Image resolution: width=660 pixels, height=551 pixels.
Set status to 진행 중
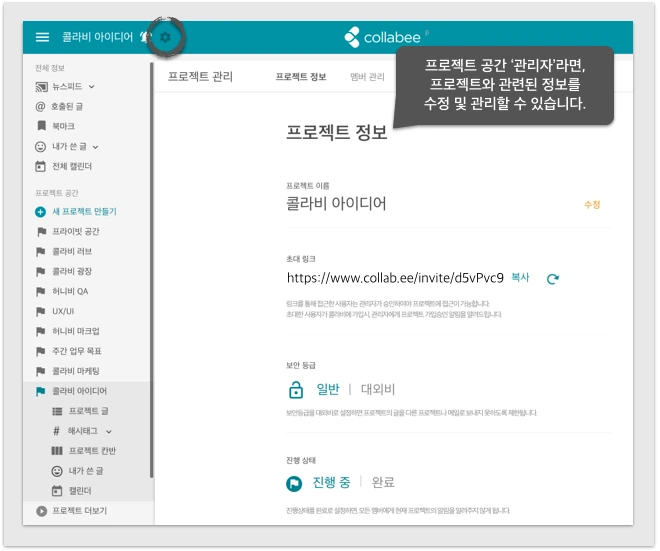pyautogui.click(x=331, y=482)
